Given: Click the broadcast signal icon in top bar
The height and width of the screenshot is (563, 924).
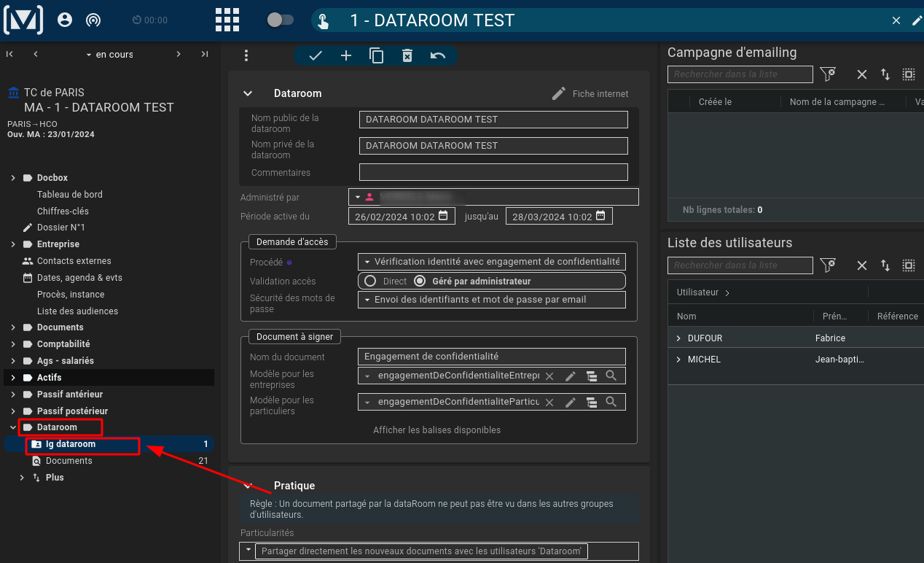Looking at the screenshot, I should (x=93, y=20).
